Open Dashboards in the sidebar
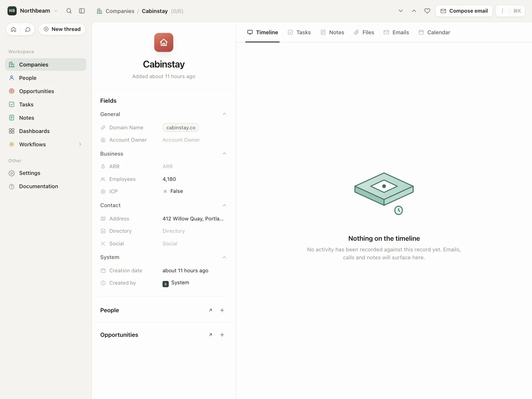Image resolution: width=532 pixels, height=399 pixels. pyautogui.click(x=46, y=131)
